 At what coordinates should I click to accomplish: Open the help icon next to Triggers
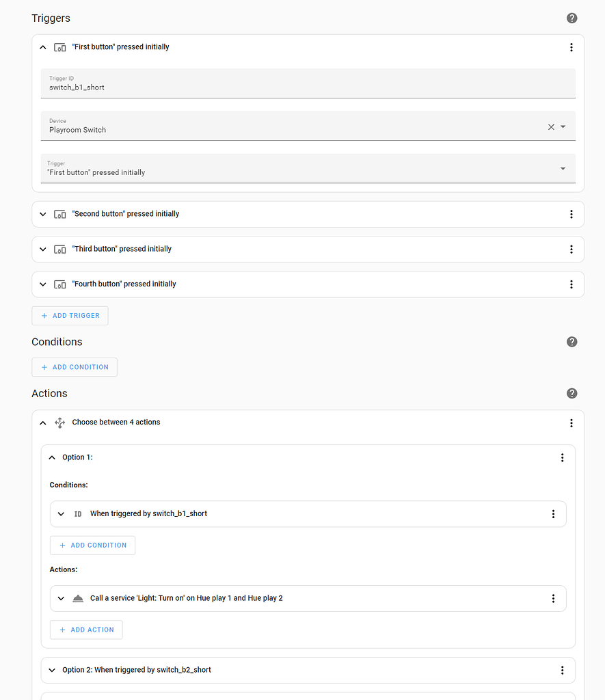(x=572, y=18)
